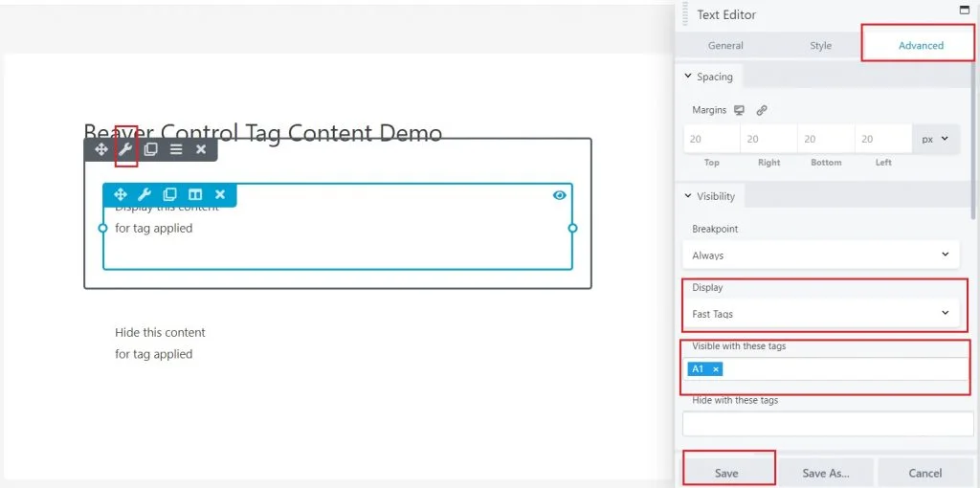The height and width of the screenshot is (488, 980).
Task: Open the px units dropdown
Action: 935,139
